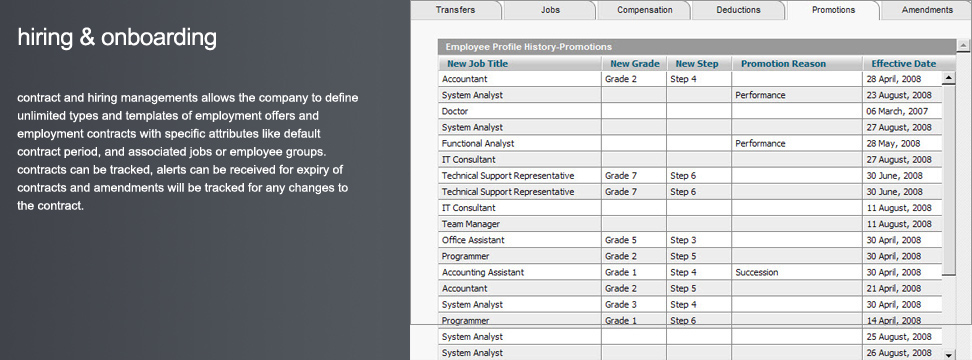Screen dimensions: 972x360
Task: Select the Promotions tab
Action: (833, 10)
